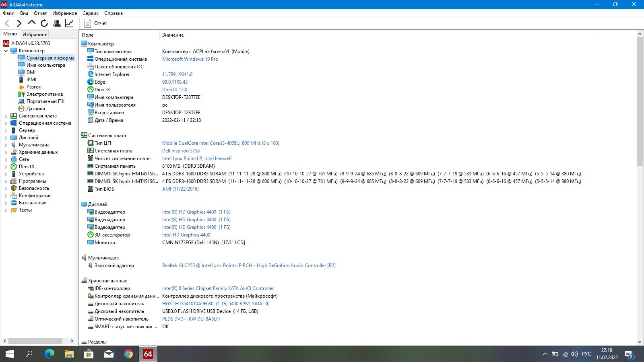Image resolution: width=644 pixels, height=362 pixels.
Task: Click the Refresh toolbar icon
Action: (44, 23)
